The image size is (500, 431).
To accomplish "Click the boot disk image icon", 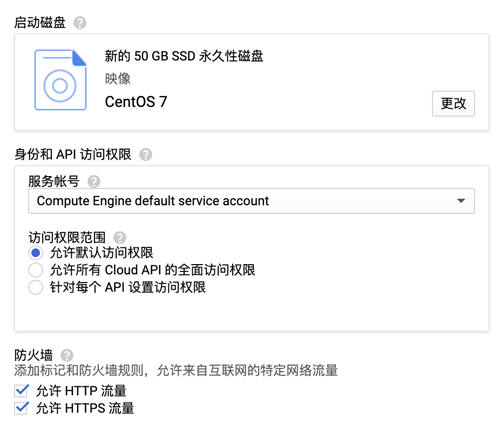I will click(x=61, y=80).
